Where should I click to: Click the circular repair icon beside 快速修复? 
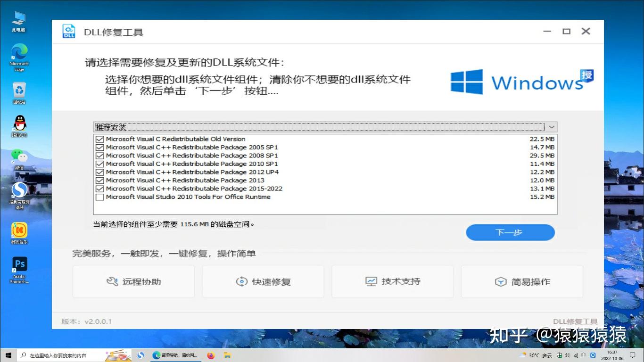pyautogui.click(x=241, y=282)
